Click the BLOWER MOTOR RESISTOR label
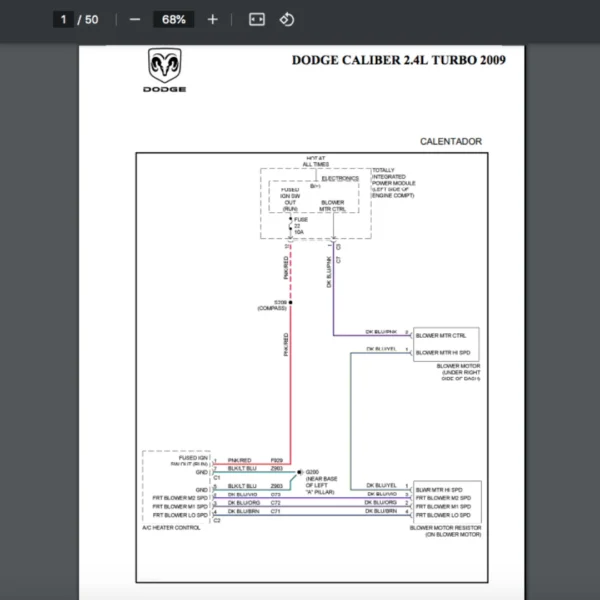 [446, 531]
